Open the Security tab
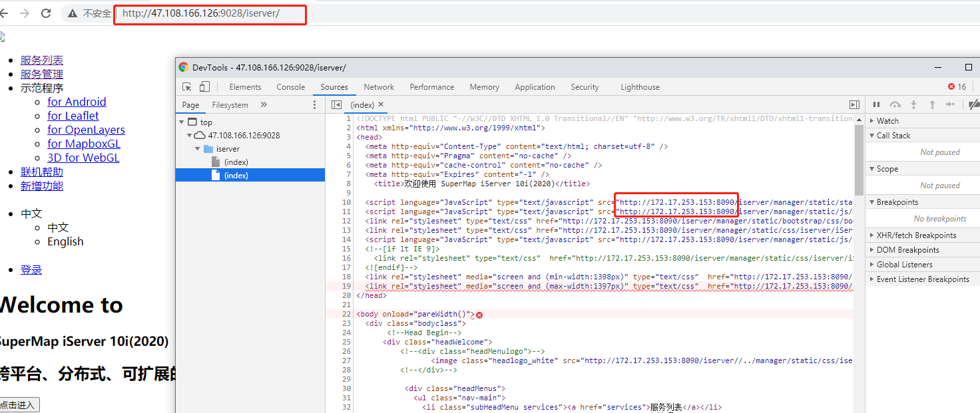 [x=585, y=87]
